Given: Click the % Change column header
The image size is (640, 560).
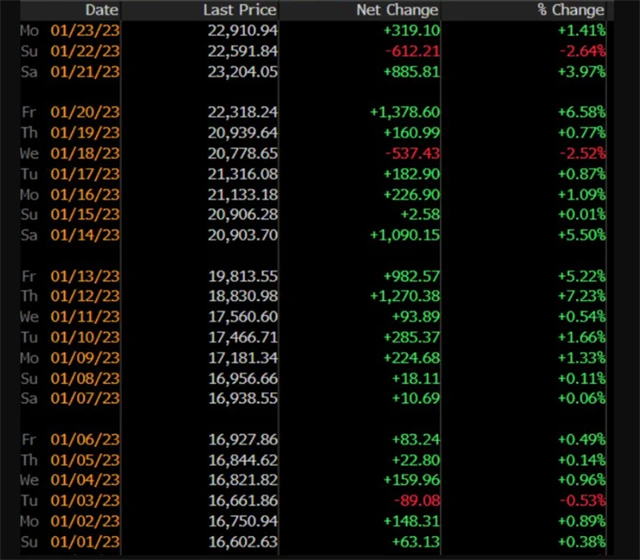Looking at the screenshot, I should coord(569,10).
